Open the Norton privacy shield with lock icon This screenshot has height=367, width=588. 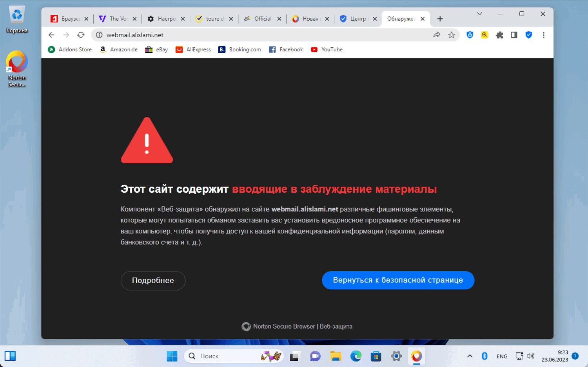pyautogui.click(x=470, y=35)
